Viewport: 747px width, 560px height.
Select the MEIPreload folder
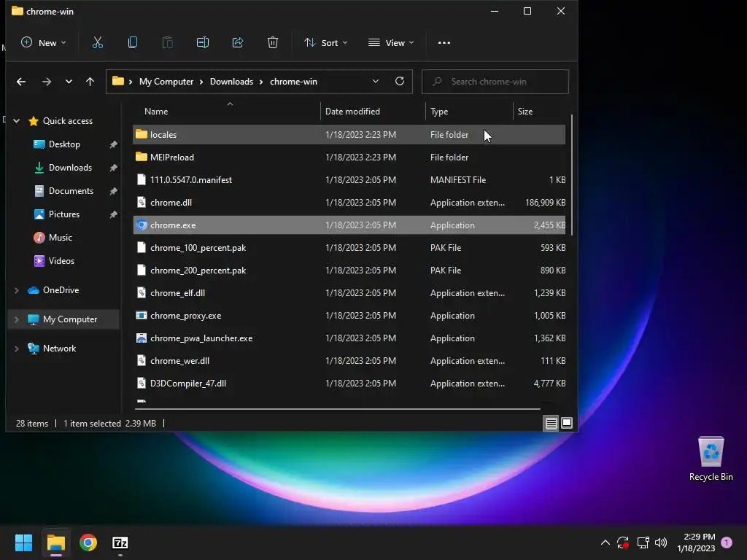(x=349, y=157)
